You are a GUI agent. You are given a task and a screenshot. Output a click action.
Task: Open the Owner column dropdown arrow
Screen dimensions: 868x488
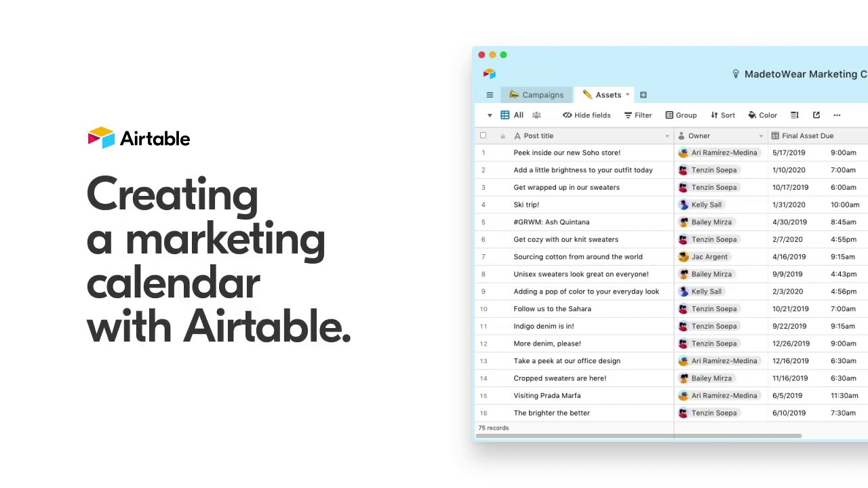[761, 136]
